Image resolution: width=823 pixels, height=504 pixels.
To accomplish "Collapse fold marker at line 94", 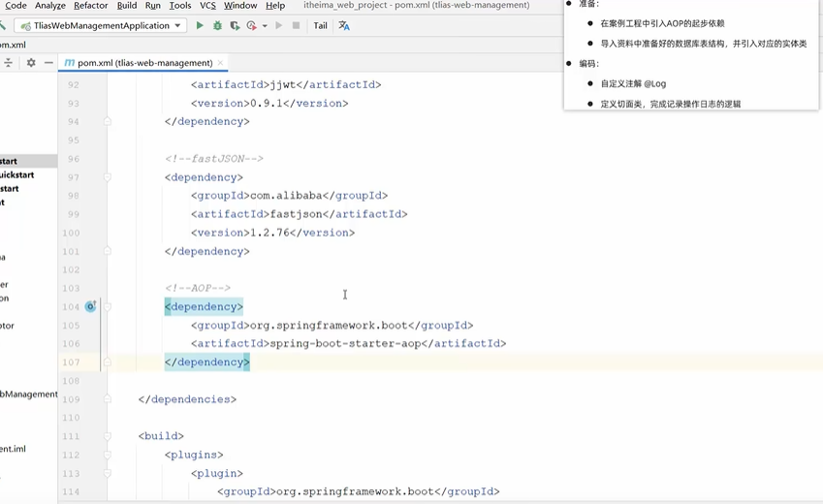I will [107, 121].
